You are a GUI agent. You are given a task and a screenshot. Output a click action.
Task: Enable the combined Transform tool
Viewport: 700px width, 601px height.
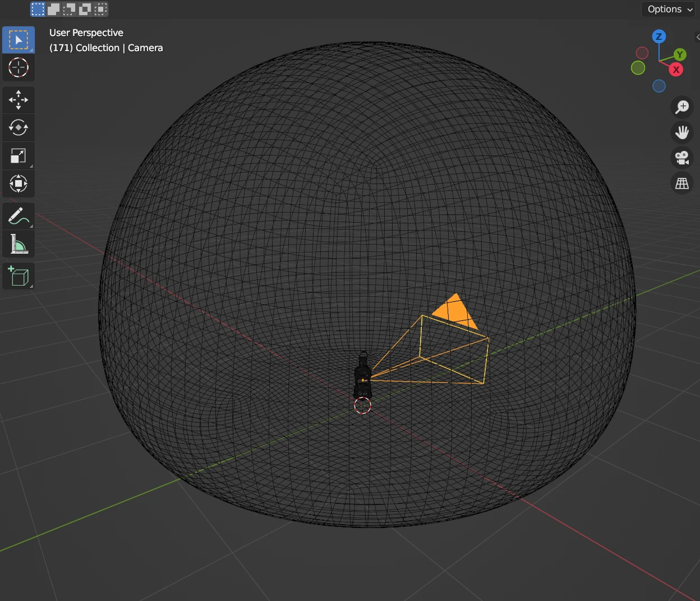pos(19,183)
